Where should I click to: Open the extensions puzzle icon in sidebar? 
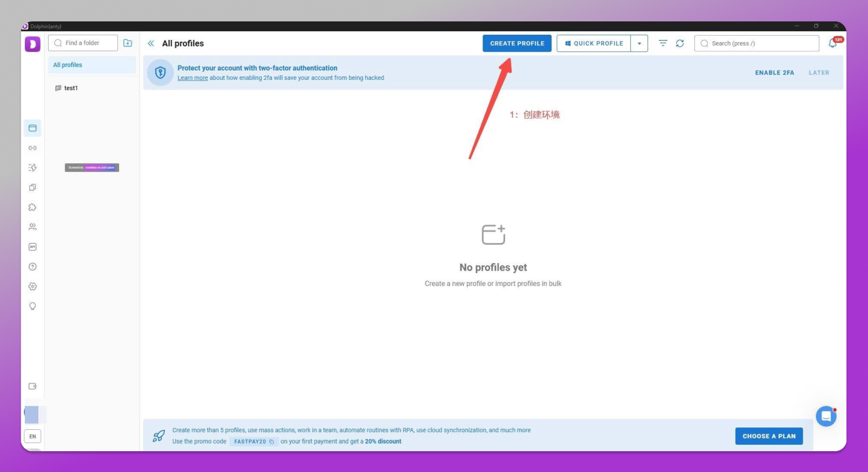pos(32,207)
